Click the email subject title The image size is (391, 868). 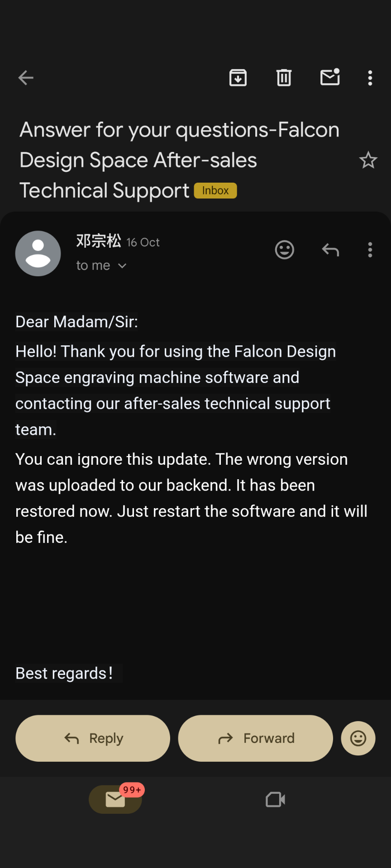pyautogui.click(x=179, y=160)
